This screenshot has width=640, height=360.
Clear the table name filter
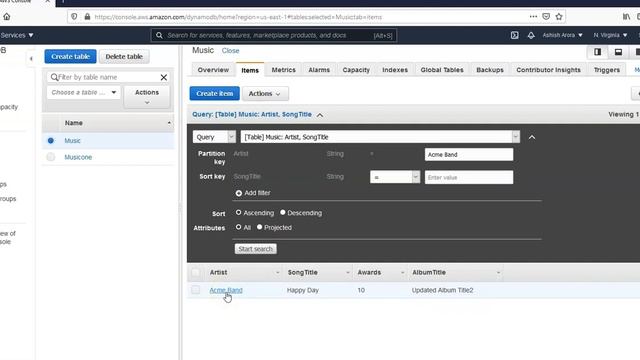point(164,77)
